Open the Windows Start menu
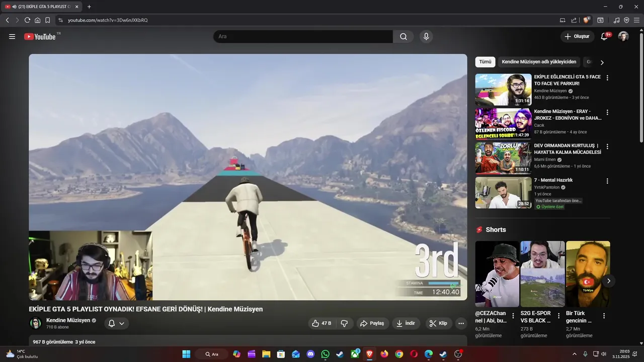 click(186, 354)
